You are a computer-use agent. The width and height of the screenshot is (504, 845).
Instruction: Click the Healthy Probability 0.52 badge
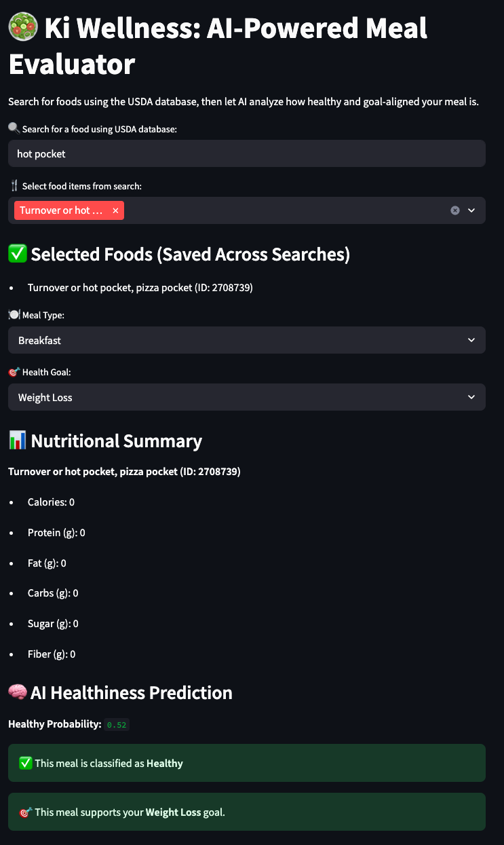(116, 724)
